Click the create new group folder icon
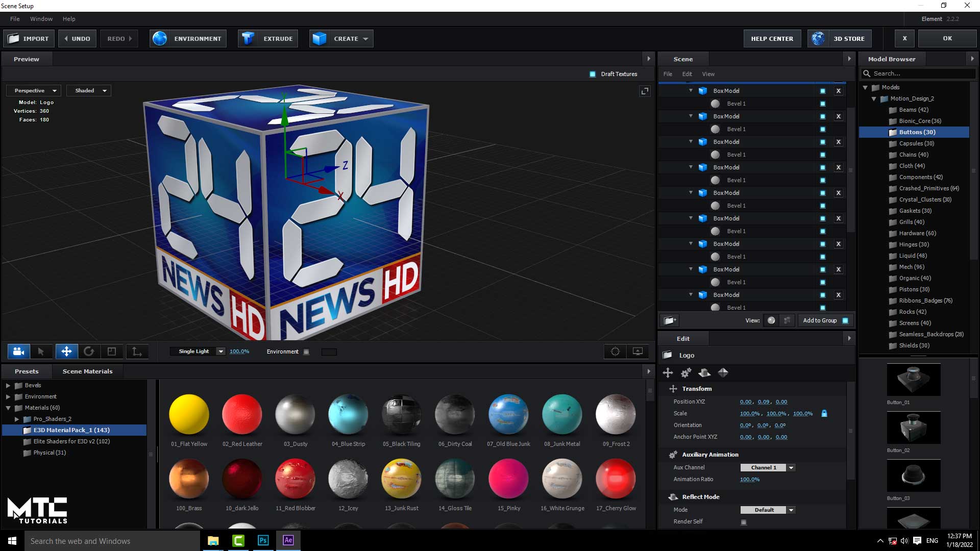980x551 pixels. click(669, 320)
